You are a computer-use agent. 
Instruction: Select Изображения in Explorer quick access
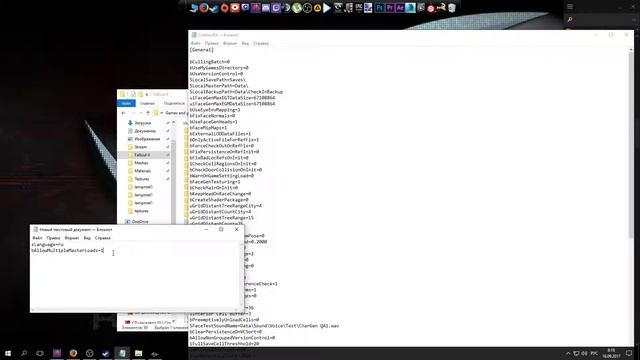[147, 139]
